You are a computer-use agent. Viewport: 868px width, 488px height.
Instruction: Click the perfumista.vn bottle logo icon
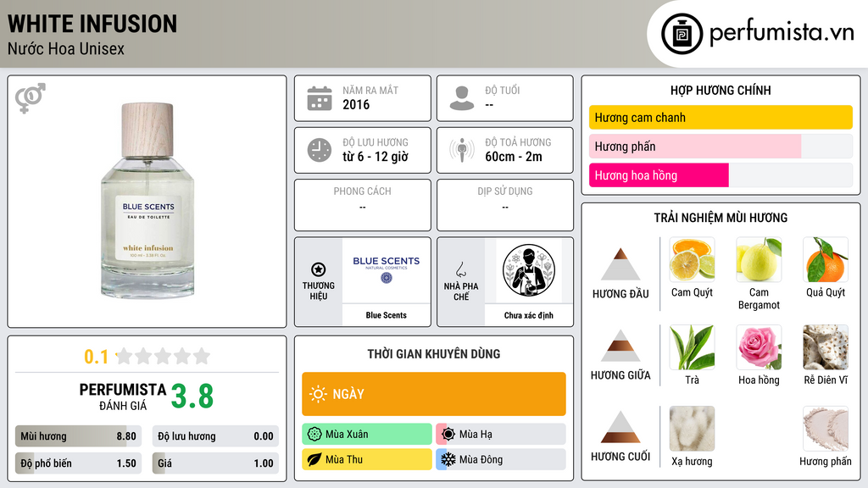point(682,34)
